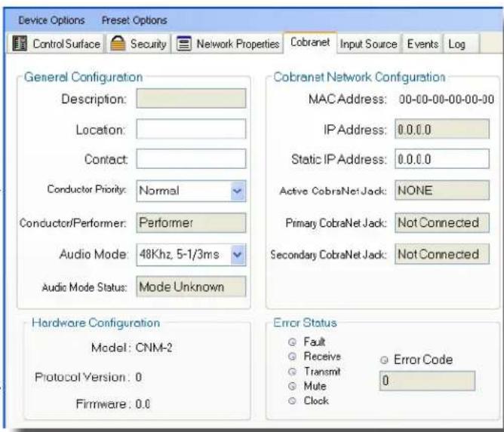Expand the Audio Mode dropdown arrow

click(238, 255)
